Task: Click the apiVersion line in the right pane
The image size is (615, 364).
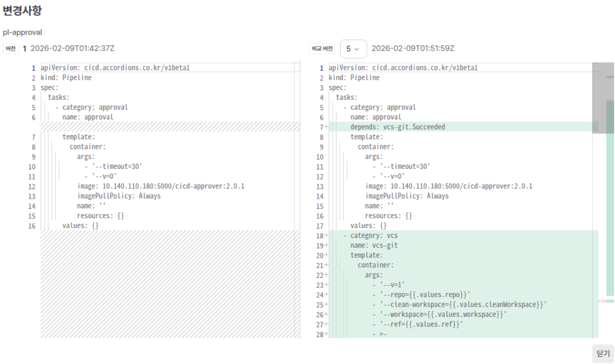Action: coord(403,68)
